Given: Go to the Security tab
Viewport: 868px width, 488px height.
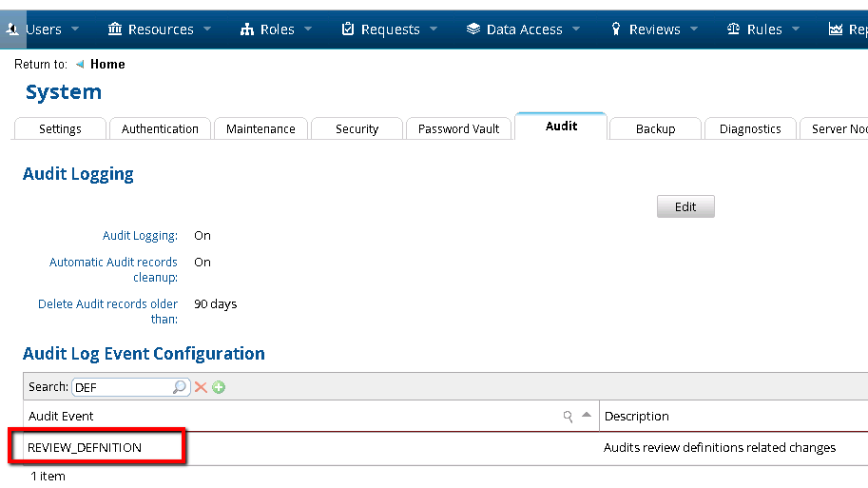Looking at the screenshot, I should click(x=357, y=128).
